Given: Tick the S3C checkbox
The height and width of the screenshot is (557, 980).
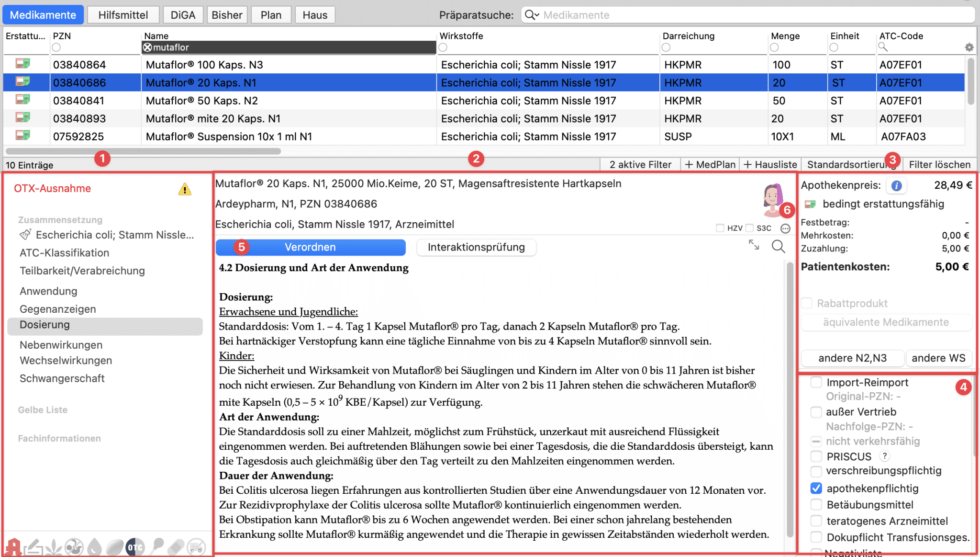Looking at the screenshot, I should click(x=750, y=228).
